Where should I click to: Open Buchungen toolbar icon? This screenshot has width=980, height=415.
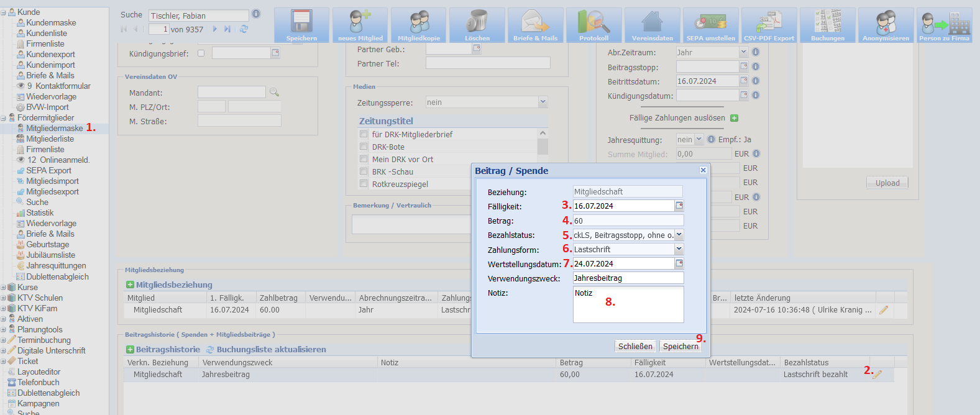click(x=827, y=25)
